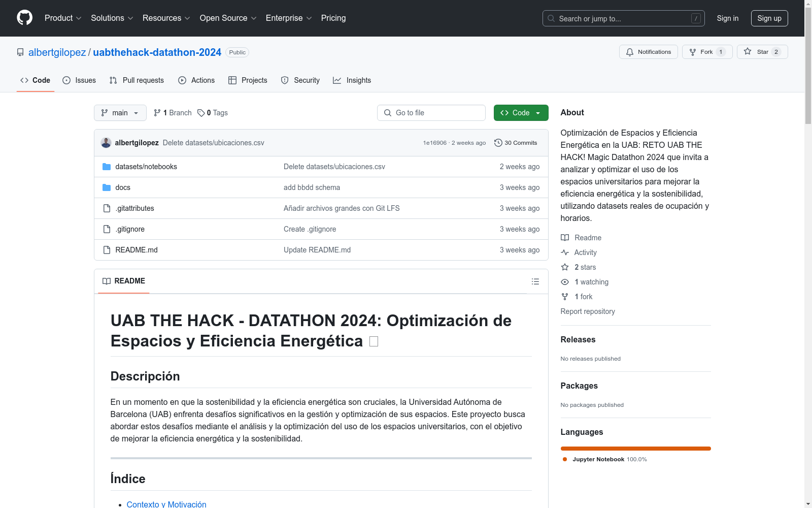Image resolution: width=812 pixels, height=508 pixels.
Task: Switch to the Code tab
Action: tap(36, 80)
